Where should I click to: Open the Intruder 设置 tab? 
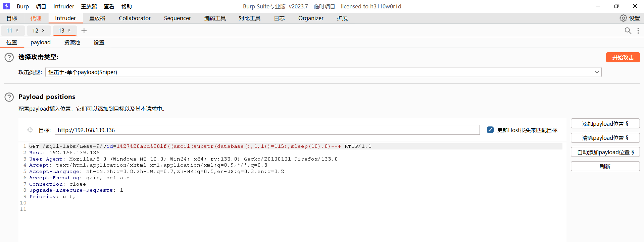tap(99, 42)
